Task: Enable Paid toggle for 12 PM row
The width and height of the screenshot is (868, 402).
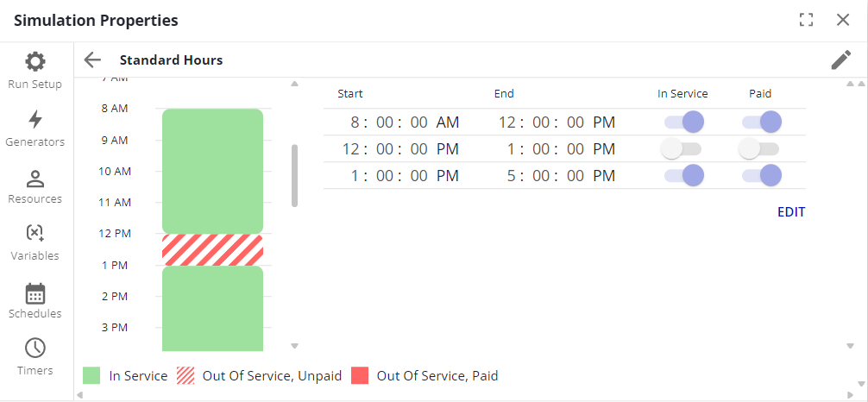Action: [759, 149]
